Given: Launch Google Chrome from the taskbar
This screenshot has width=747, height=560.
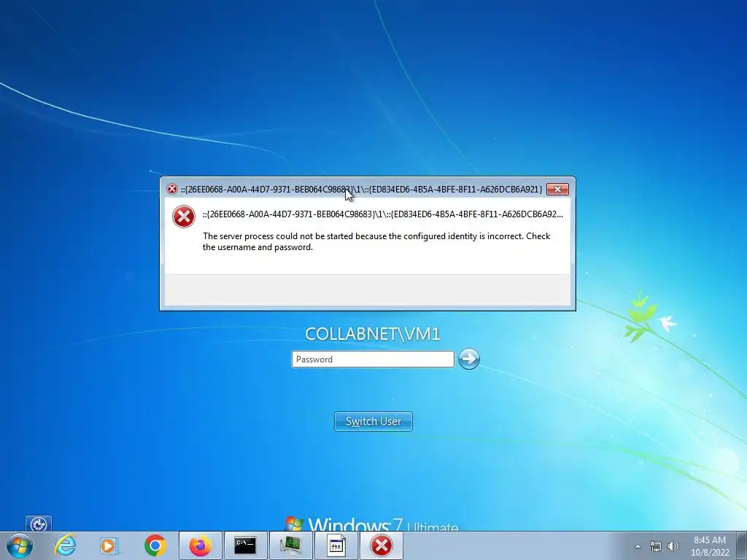Looking at the screenshot, I should 155,545.
